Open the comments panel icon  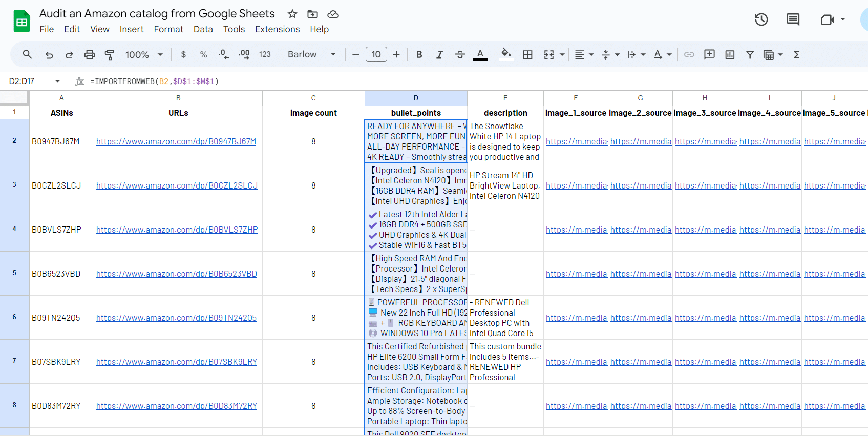(x=793, y=19)
